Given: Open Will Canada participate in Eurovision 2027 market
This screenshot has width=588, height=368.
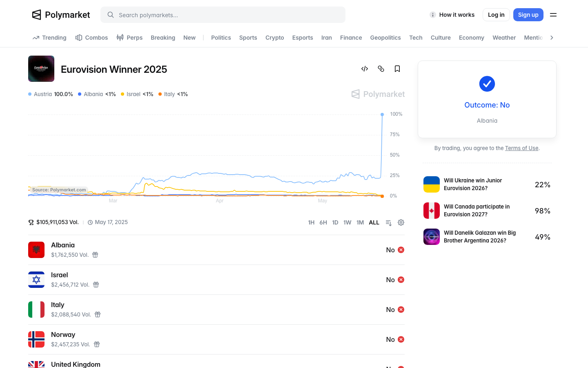Looking at the screenshot, I should coord(487,211).
